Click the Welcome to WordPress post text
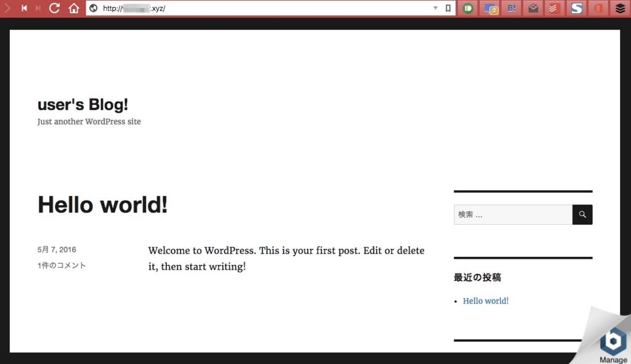631x364 pixels. tap(286, 259)
